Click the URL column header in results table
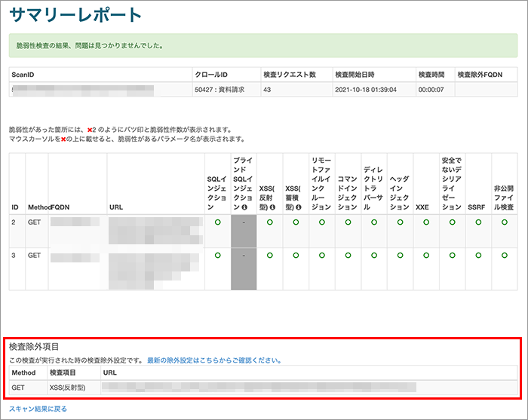 click(116, 207)
